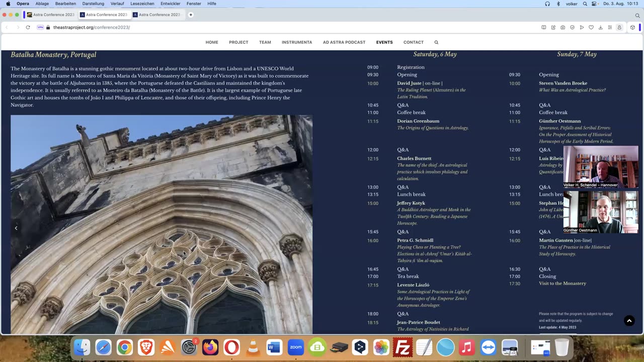Screen dimensions: 644x362
Task: Show previous slide of monastery gallery
Action: pyautogui.click(x=16, y=228)
